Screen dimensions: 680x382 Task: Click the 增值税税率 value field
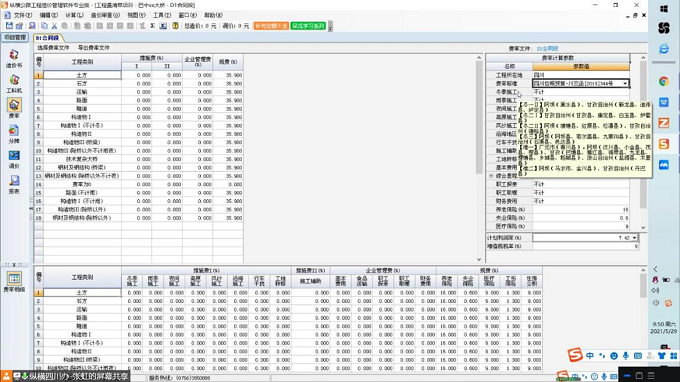tap(585, 246)
